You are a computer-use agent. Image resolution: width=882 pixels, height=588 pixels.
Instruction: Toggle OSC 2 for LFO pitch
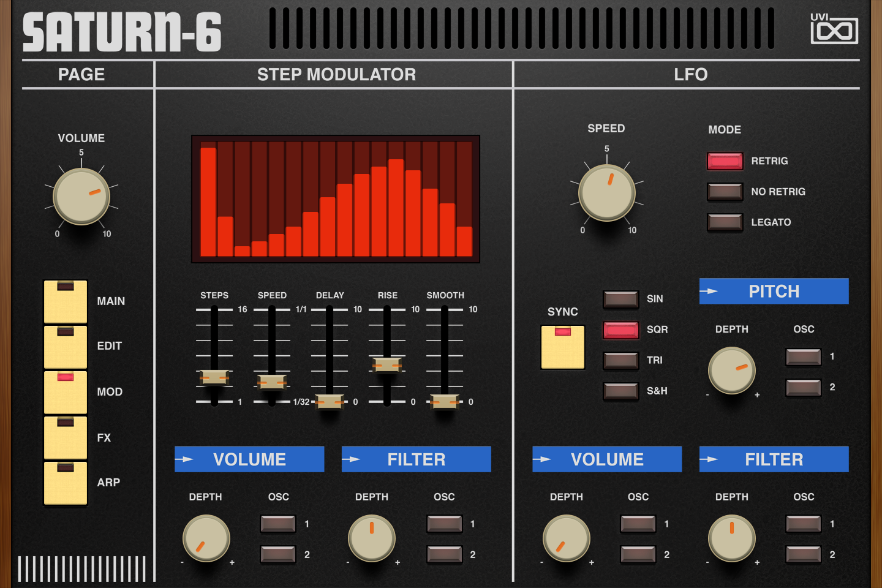tap(804, 387)
